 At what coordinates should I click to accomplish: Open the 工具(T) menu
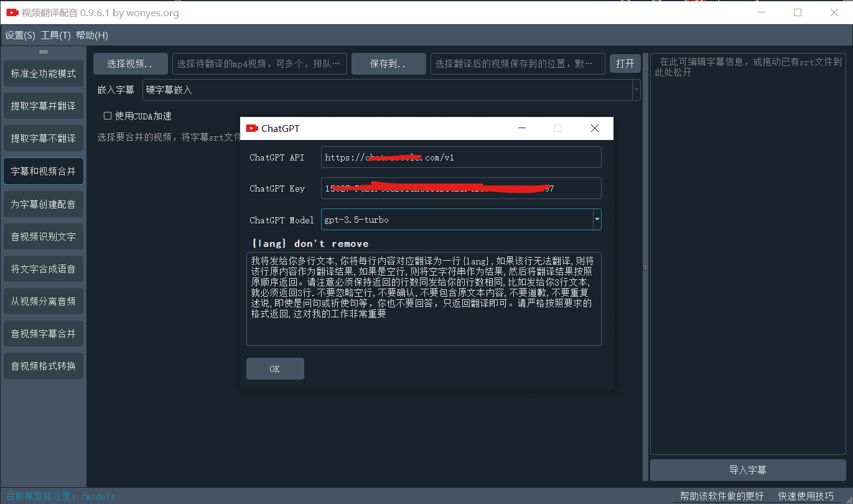point(56,35)
